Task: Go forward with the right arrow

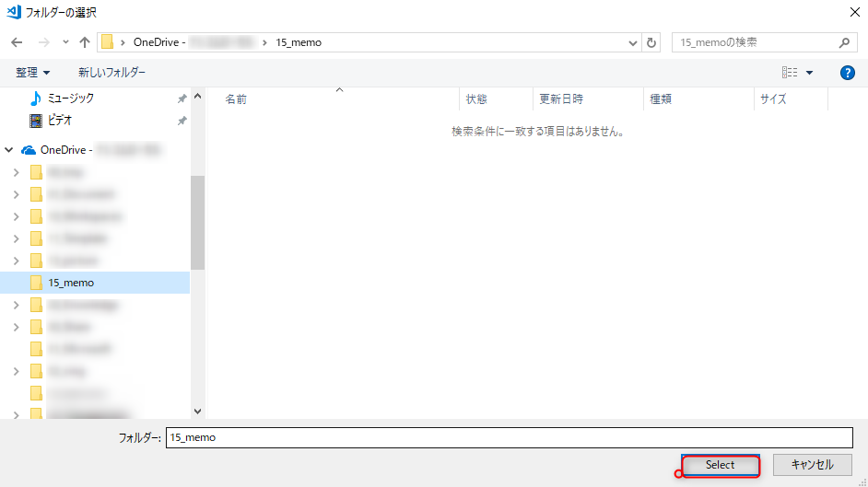Action: (x=43, y=42)
